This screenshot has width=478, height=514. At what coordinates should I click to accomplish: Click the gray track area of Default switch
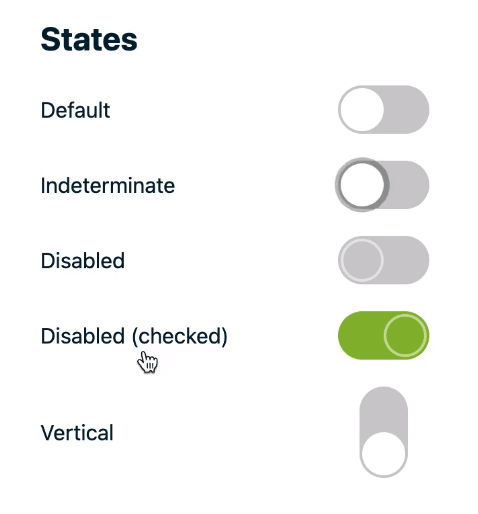tap(407, 110)
